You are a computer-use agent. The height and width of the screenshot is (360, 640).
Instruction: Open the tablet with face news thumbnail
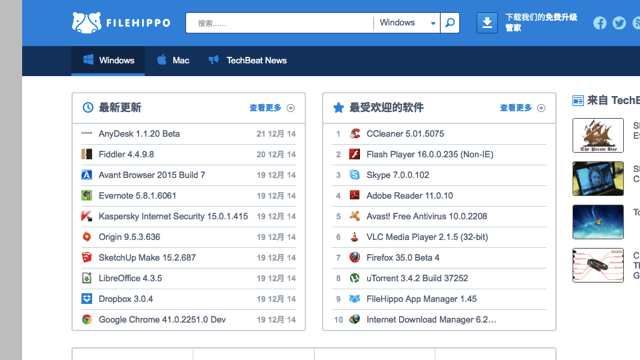tap(598, 178)
